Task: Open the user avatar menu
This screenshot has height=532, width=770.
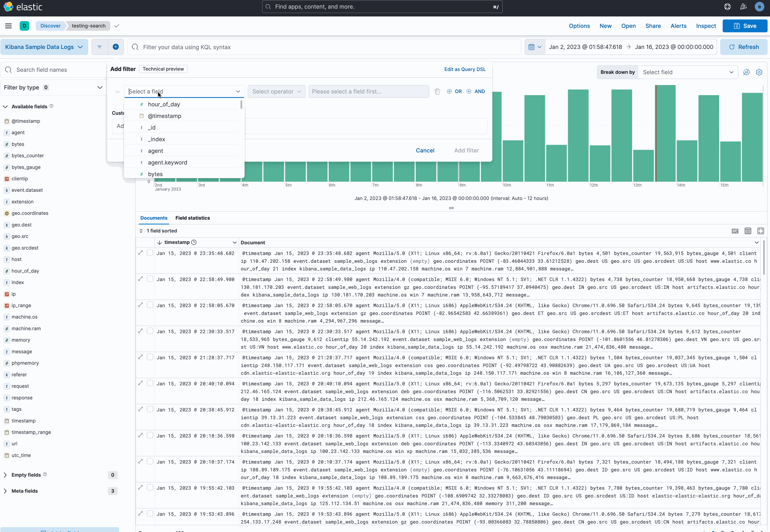Action: 759,7
